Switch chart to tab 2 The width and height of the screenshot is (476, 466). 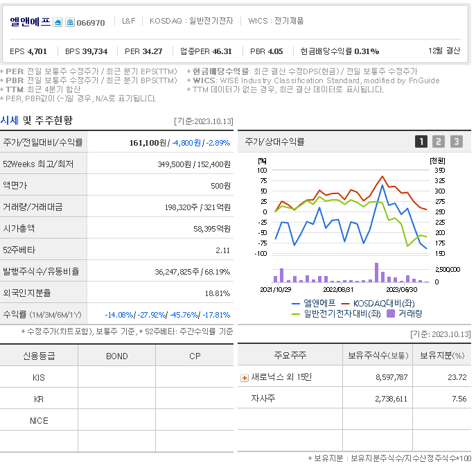pos(439,141)
